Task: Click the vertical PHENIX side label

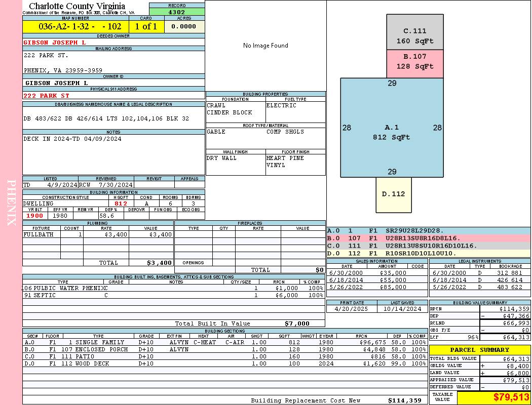Action: pos(12,202)
